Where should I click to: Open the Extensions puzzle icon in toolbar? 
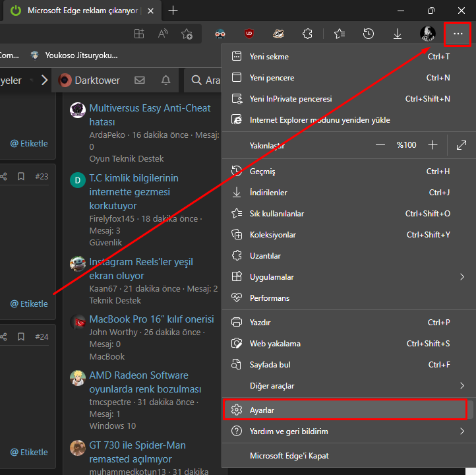pos(307,34)
